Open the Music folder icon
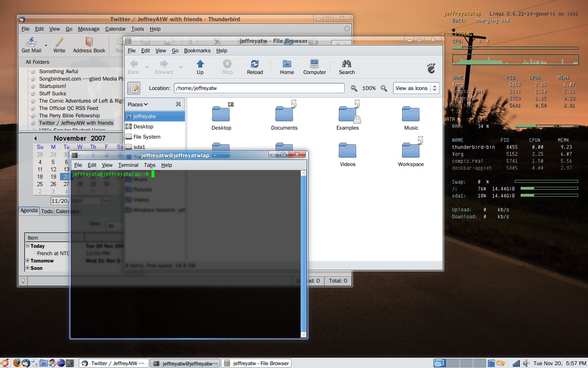Image resolution: width=588 pixels, height=368 pixels. click(411, 113)
